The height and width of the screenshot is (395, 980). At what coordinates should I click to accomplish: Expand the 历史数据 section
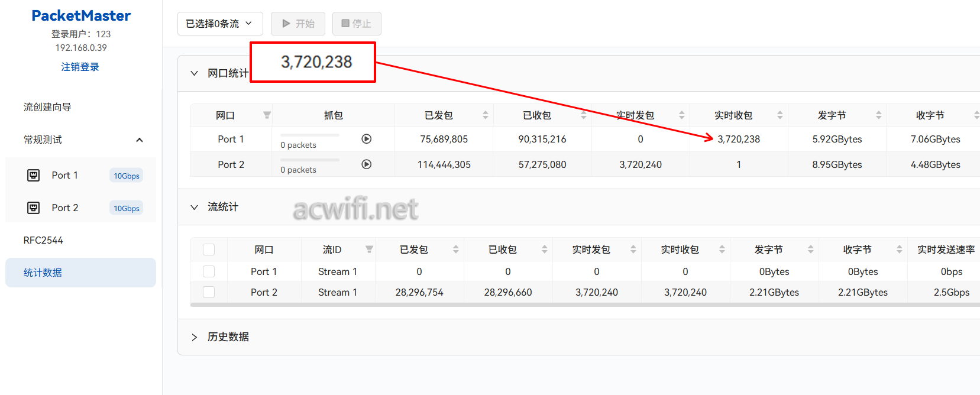click(194, 337)
